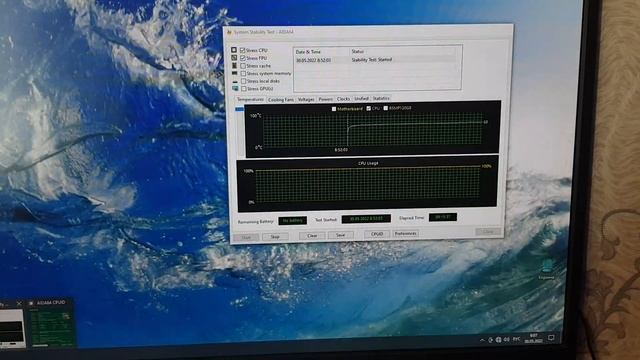The image size is (640, 360).
Task: Click the Stress FPU icon
Action: coord(234,58)
